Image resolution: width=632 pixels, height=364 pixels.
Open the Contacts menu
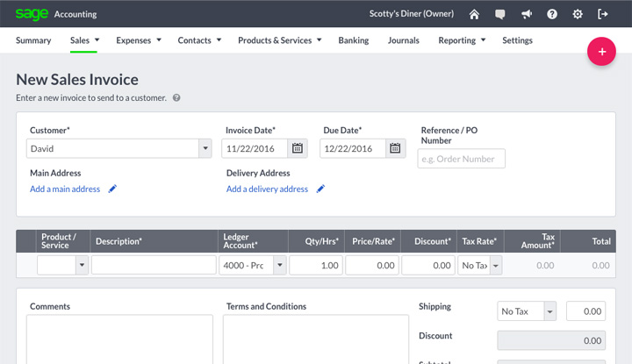[x=199, y=40]
